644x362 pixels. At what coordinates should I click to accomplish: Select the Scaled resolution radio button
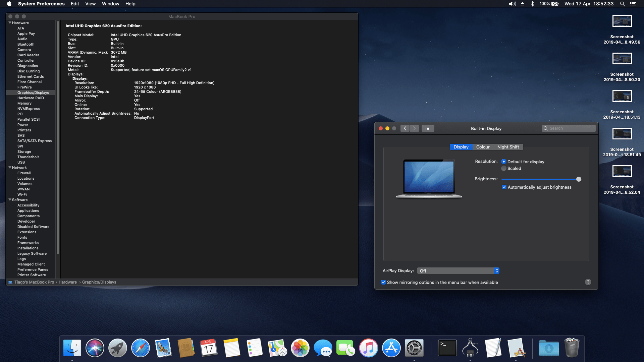point(504,169)
